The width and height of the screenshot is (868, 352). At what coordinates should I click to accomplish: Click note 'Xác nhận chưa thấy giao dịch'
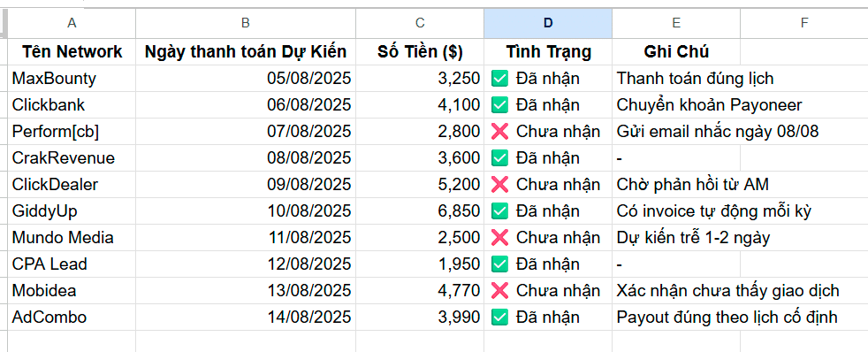(x=728, y=291)
